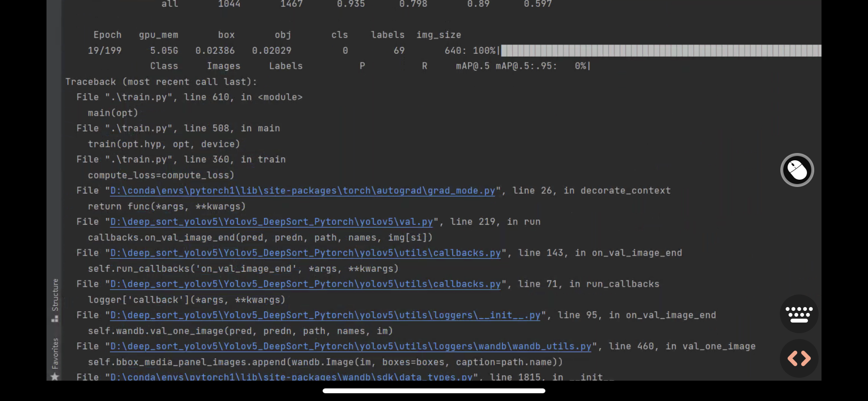Click the 'main(opt)' code line
This screenshot has width=868, height=401.
pos(113,113)
